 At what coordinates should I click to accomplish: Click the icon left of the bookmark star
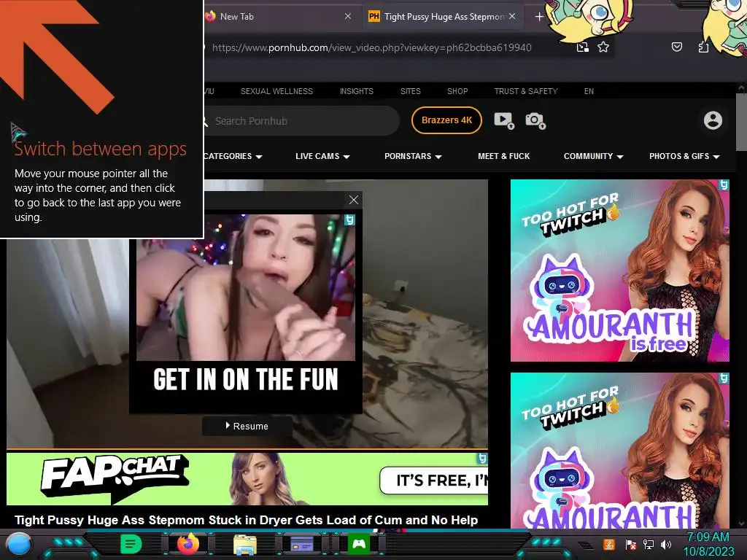point(582,47)
